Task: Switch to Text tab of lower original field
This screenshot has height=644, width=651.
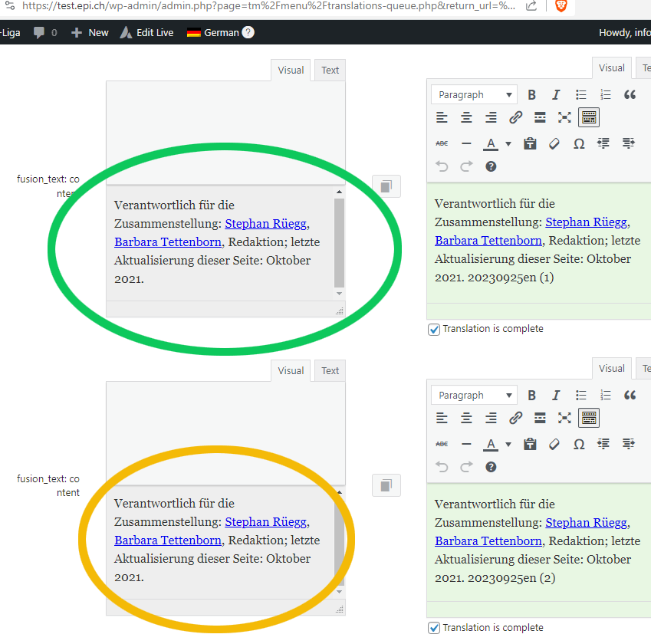Action: pos(330,371)
